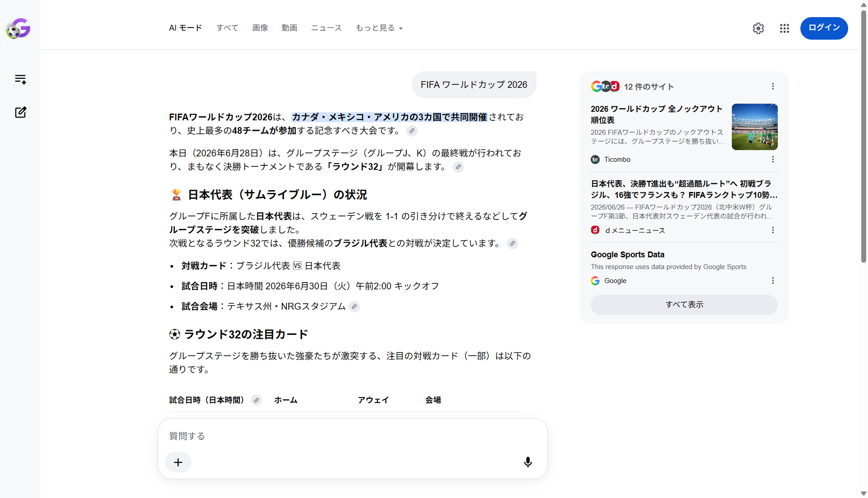Open source link beside NRGスタジアム
Image resolution: width=868 pixels, height=498 pixels.
click(354, 306)
